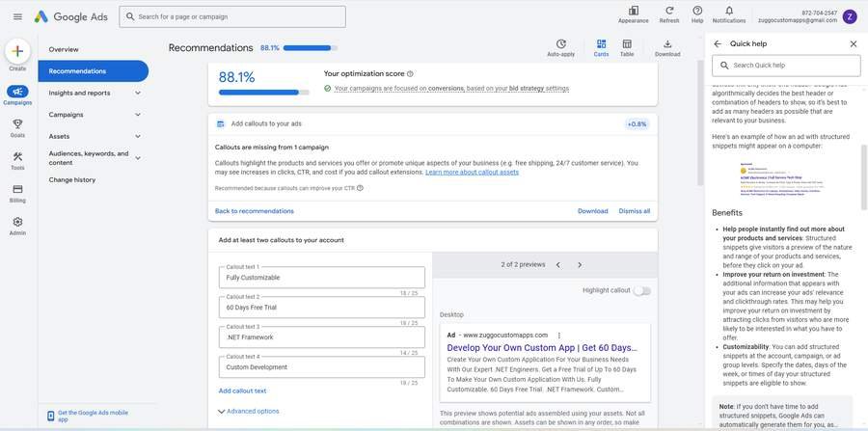Click the bid strategy settings text
868x431 pixels.
(x=539, y=88)
